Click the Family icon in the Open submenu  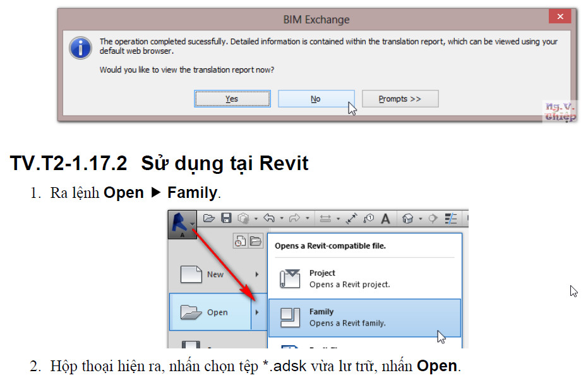291,317
